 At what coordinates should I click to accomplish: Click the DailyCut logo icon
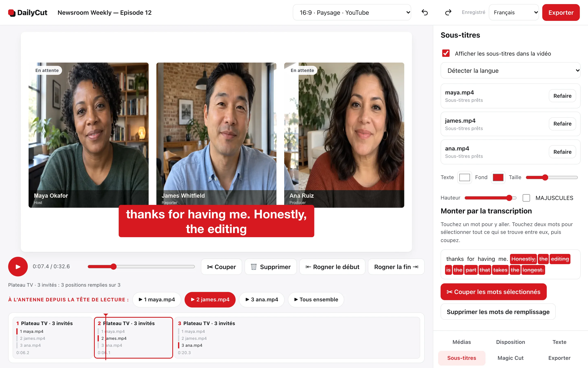point(12,13)
